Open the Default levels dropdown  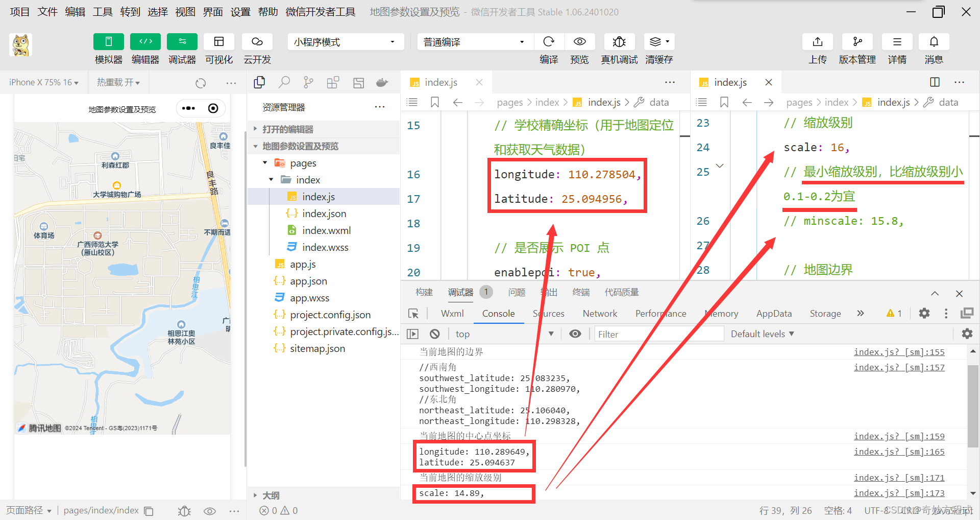(762, 334)
